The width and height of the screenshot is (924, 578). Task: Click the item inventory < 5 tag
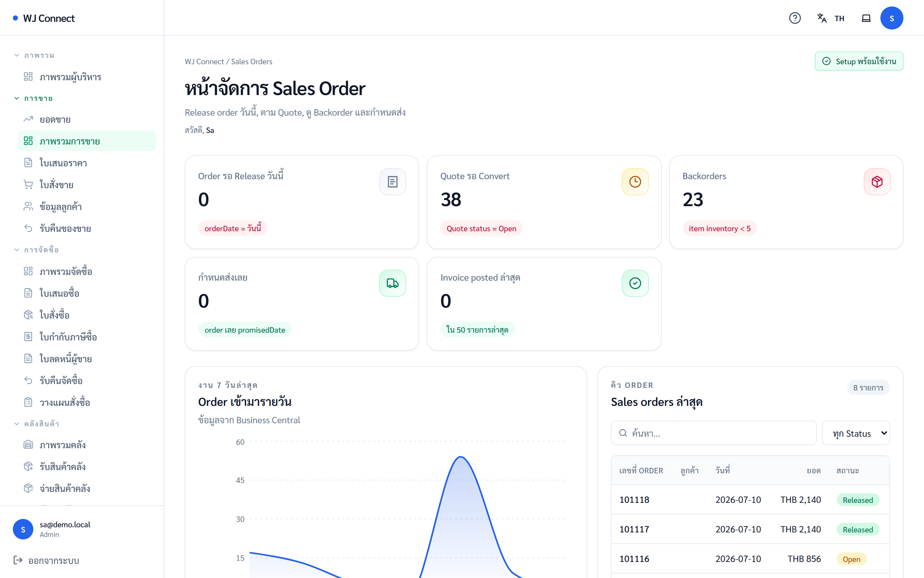719,228
